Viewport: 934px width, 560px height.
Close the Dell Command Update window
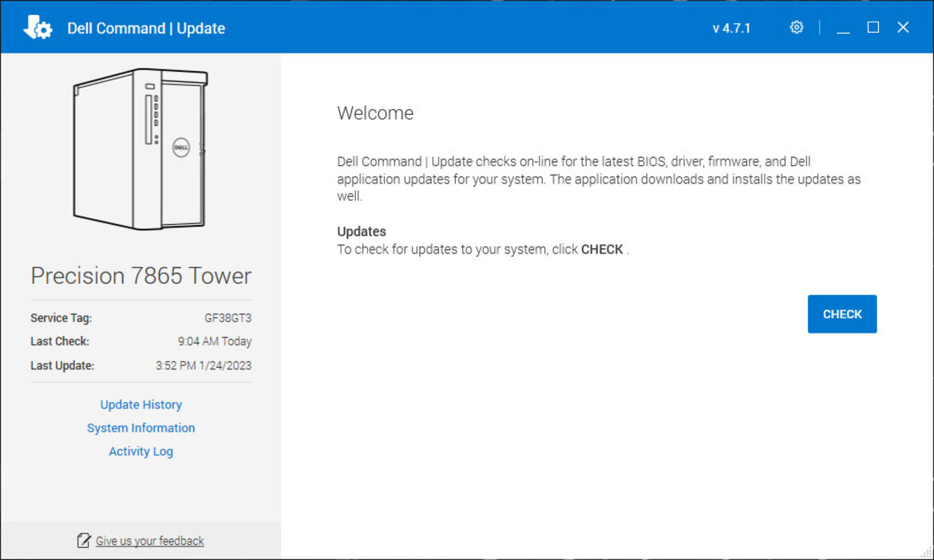click(x=903, y=27)
